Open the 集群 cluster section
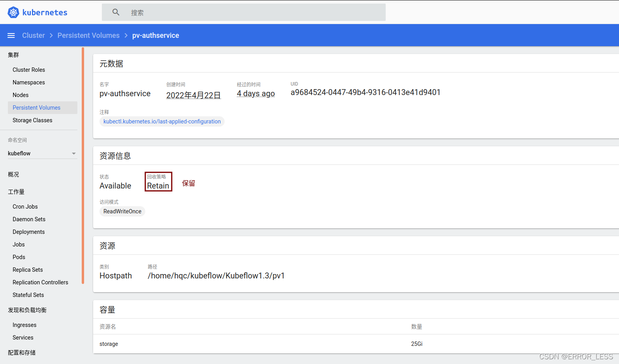The width and height of the screenshot is (619, 364). pyautogui.click(x=13, y=55)
